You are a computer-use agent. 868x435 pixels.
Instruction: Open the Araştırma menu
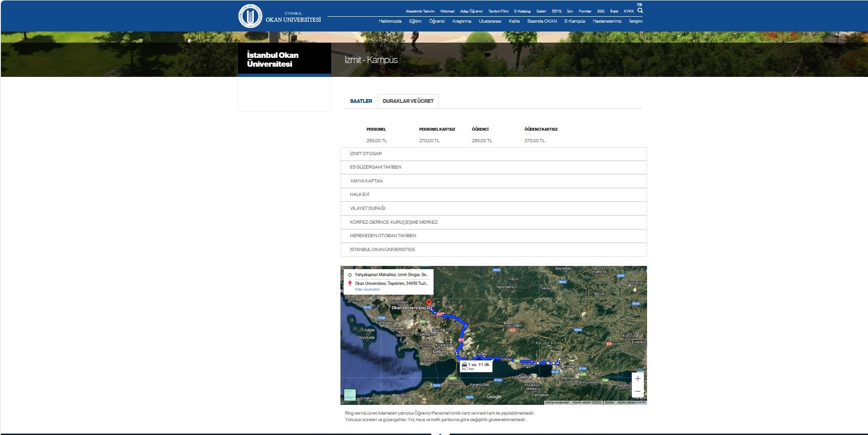(x=462, y=21)
